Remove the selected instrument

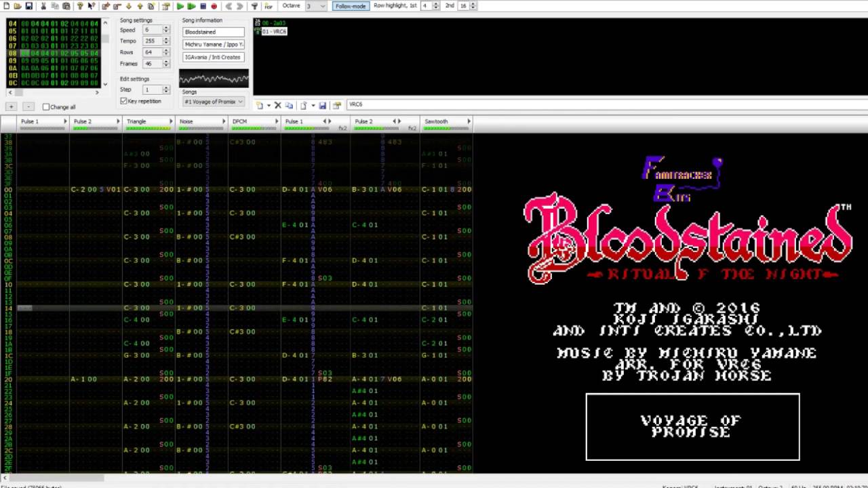point(277,105)
